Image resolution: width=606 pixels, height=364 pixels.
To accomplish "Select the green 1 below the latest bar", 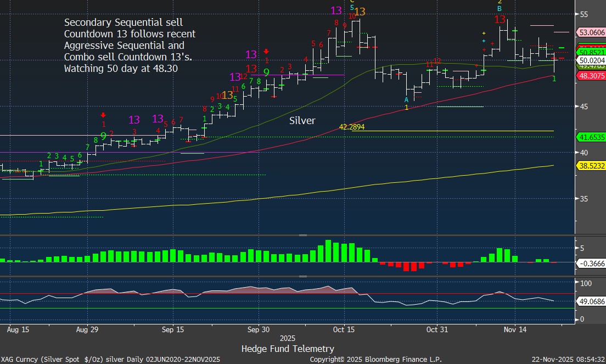I will point(554,79).
